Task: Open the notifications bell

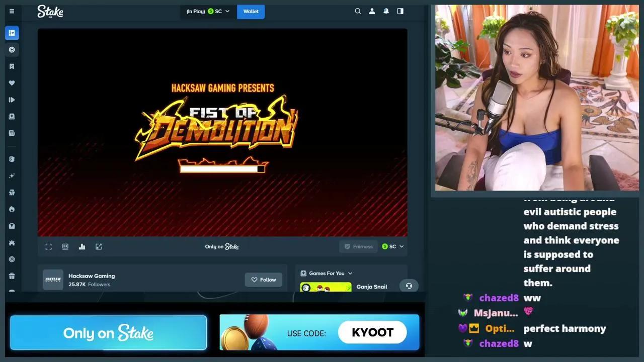Action: (386, 11)
